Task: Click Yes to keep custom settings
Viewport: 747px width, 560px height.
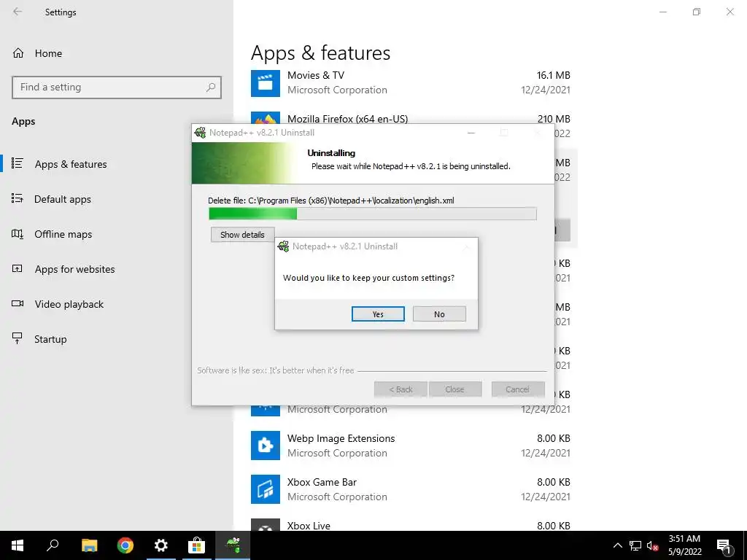Action: tap(378, 314)
